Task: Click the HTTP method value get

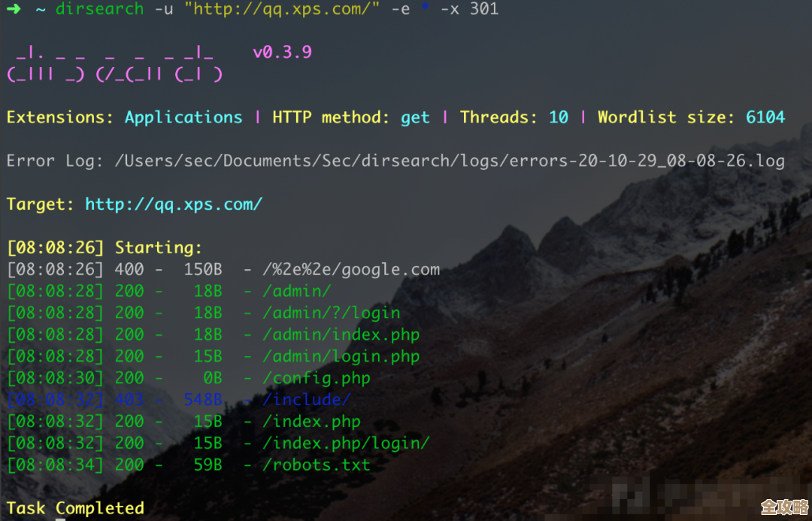Action: (415, 117)
